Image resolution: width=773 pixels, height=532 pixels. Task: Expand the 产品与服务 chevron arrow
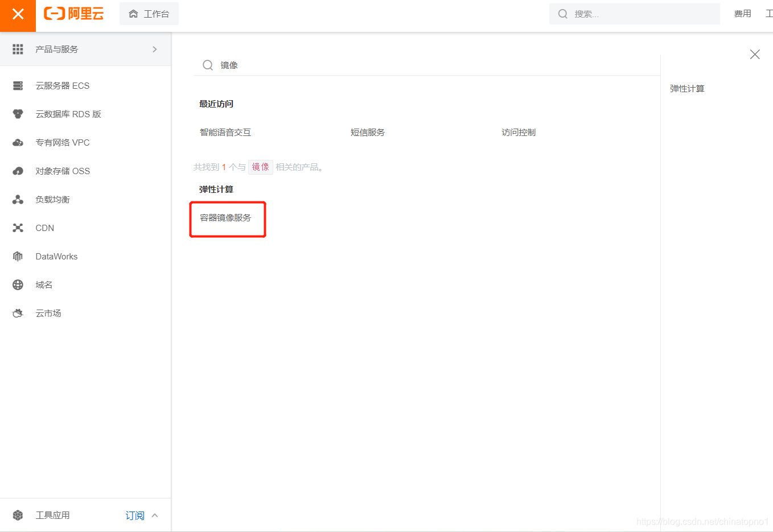(x=155, y=50)
